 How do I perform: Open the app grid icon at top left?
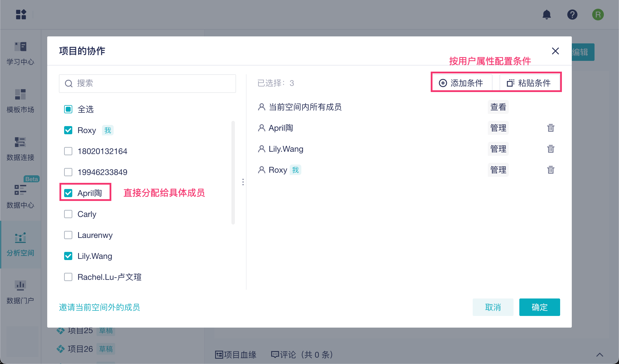[21, 14]
